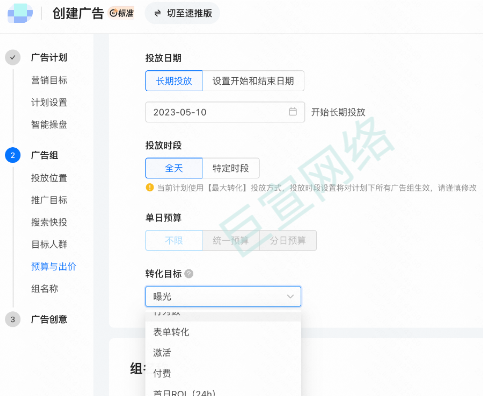Click the 创建广告 page title

pyautogui.click(x=78, y=13)
